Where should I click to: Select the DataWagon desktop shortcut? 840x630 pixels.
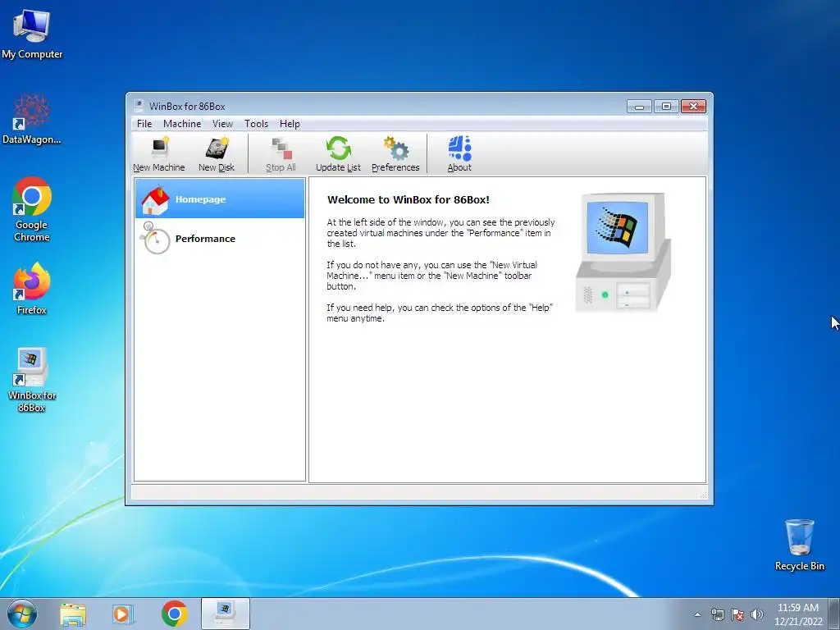click(x=32, y=120)
